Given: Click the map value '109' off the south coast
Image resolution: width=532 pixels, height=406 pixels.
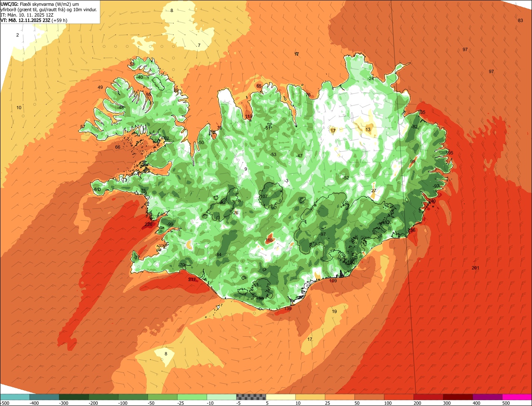Looking at the screenshot, I should (333, 281).
